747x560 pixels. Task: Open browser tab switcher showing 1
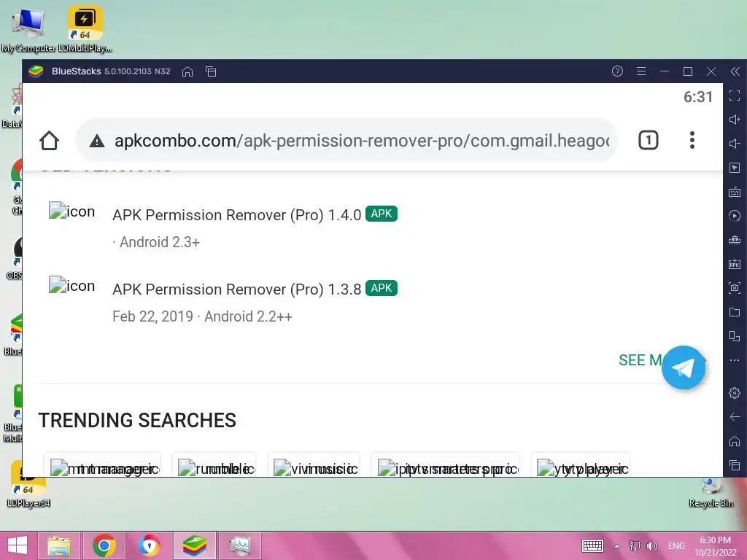point(648,141)
